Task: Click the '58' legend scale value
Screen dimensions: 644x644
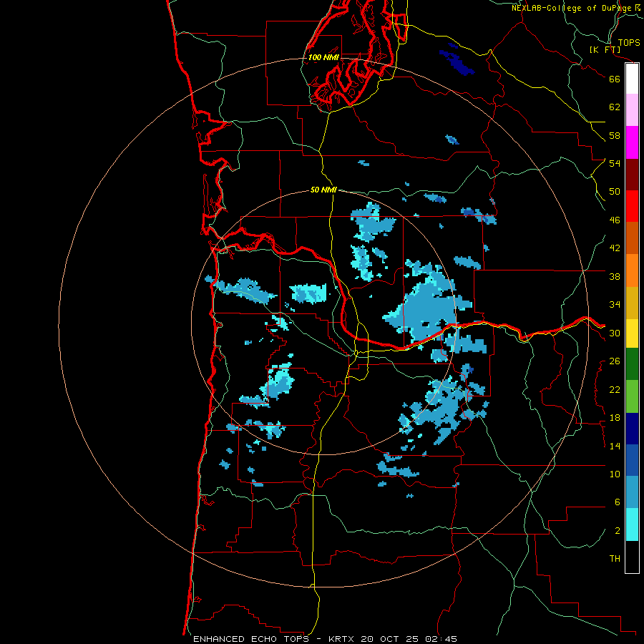Action: pos(615,135)
